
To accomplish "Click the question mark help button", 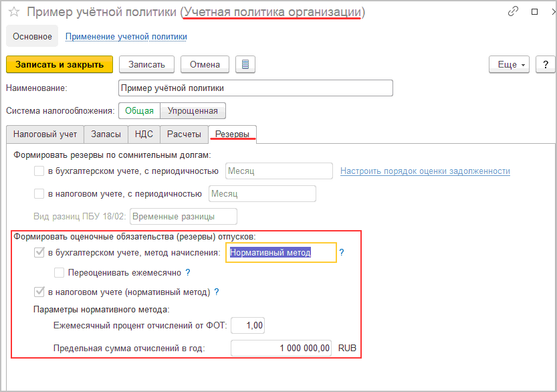I will 546,65.
